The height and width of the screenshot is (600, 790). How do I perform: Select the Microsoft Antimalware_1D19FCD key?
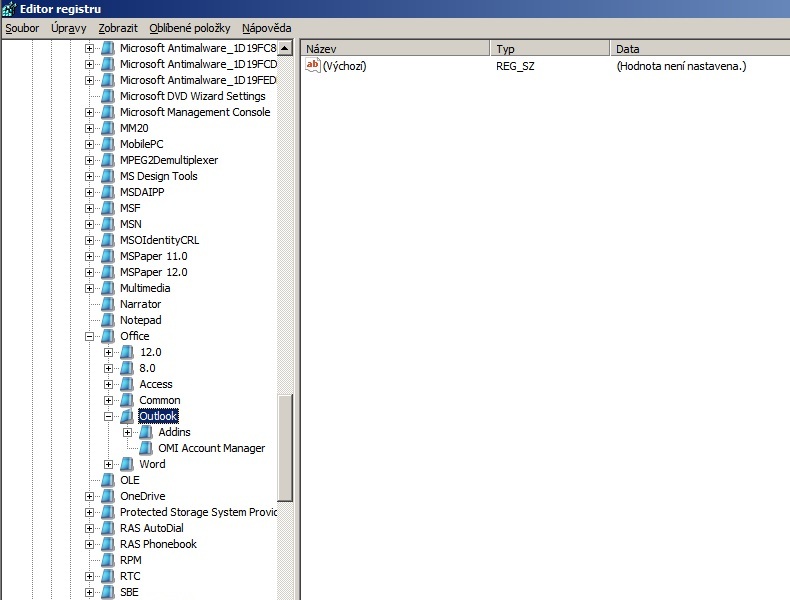tap(198, 64)
